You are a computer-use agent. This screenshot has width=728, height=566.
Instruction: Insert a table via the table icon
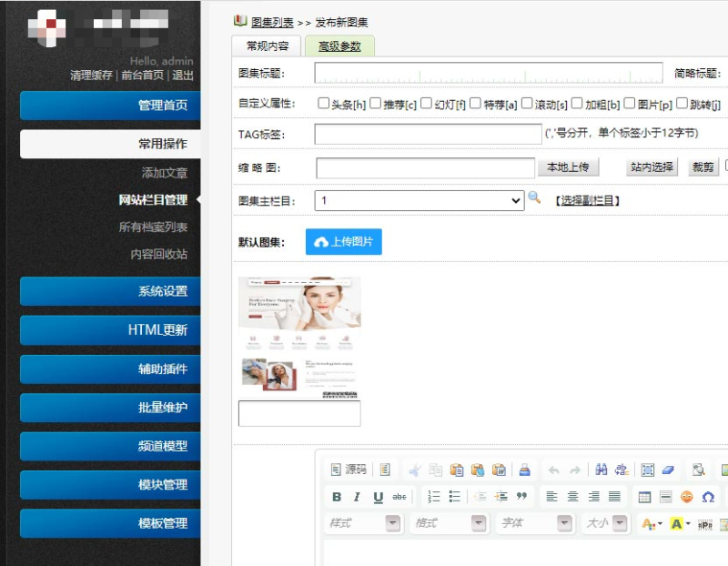click(644, 497)
